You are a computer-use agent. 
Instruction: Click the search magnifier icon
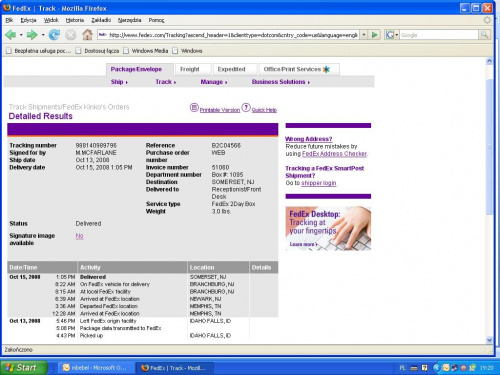[x=484, y=35]
